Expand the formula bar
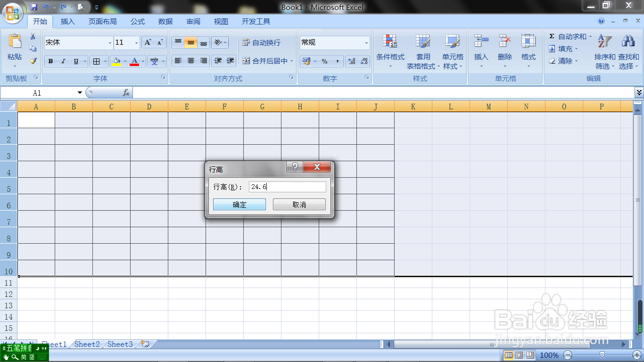The width and height of the screenshot is (644, 362). (x=639, y=92)
